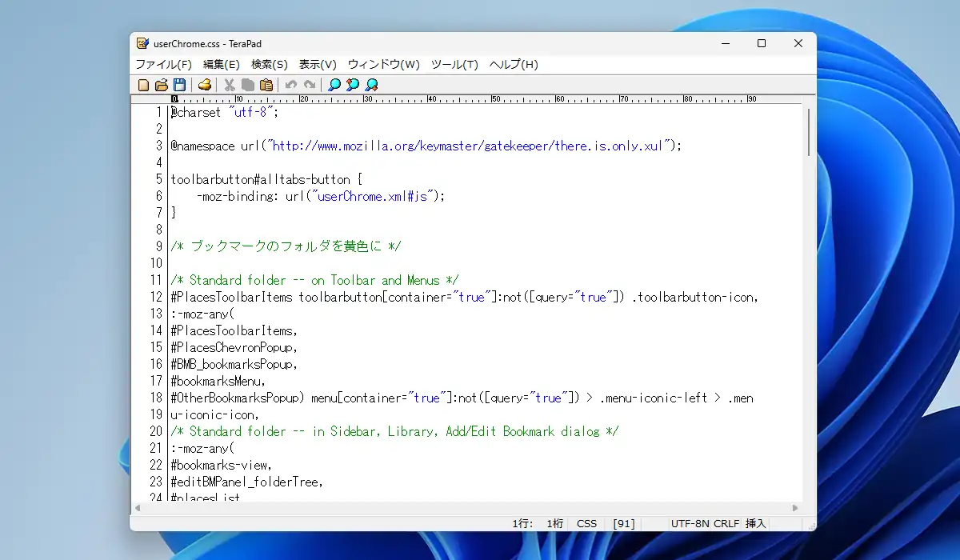Screen dimensions: 960x560
Task: Click the undo arrow icon
Action: (291, 85)
